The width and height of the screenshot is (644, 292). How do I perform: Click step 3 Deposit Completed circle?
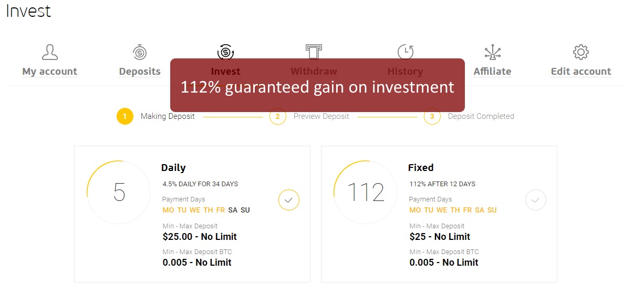pyautogui.click(x=432, y=116)
